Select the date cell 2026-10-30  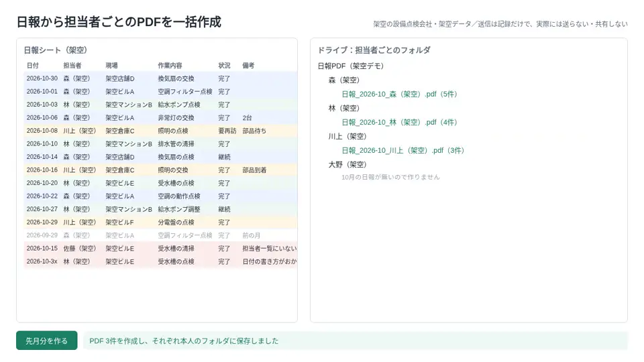pyautogui.click(x=42, y=78)
